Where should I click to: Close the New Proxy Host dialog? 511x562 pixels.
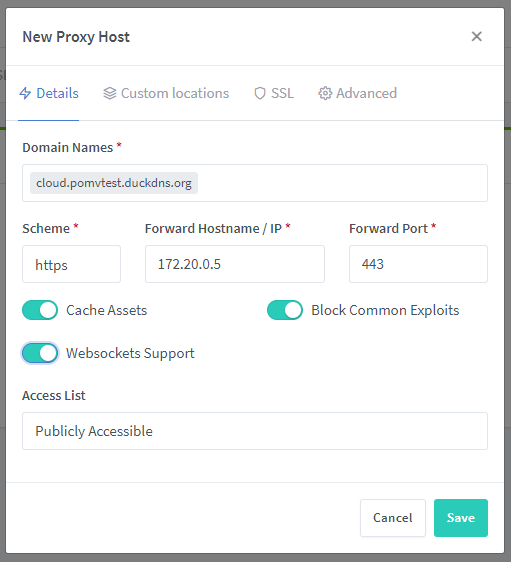tap(477, 36)
